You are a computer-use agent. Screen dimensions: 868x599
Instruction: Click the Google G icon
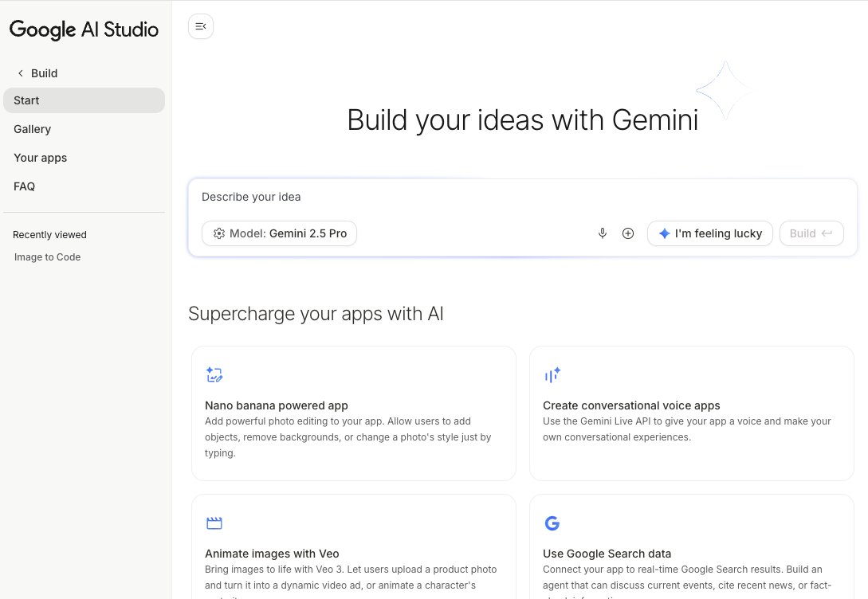pos(552,523)
